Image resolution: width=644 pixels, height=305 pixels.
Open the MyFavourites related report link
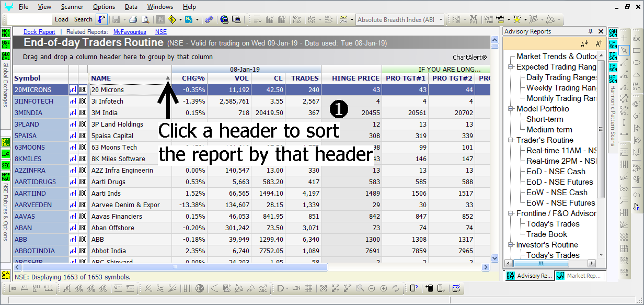pyautogui.click(x=130, y=32)
